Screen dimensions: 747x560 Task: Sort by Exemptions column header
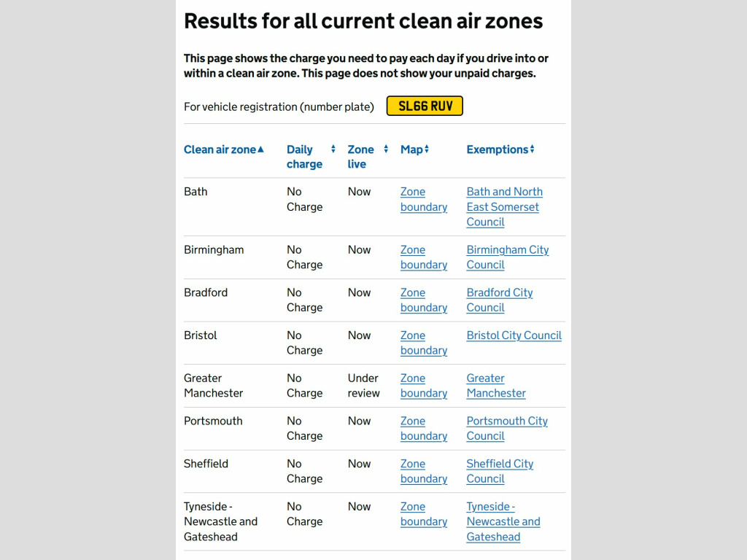pyautogui.click(x=498, y=149)
